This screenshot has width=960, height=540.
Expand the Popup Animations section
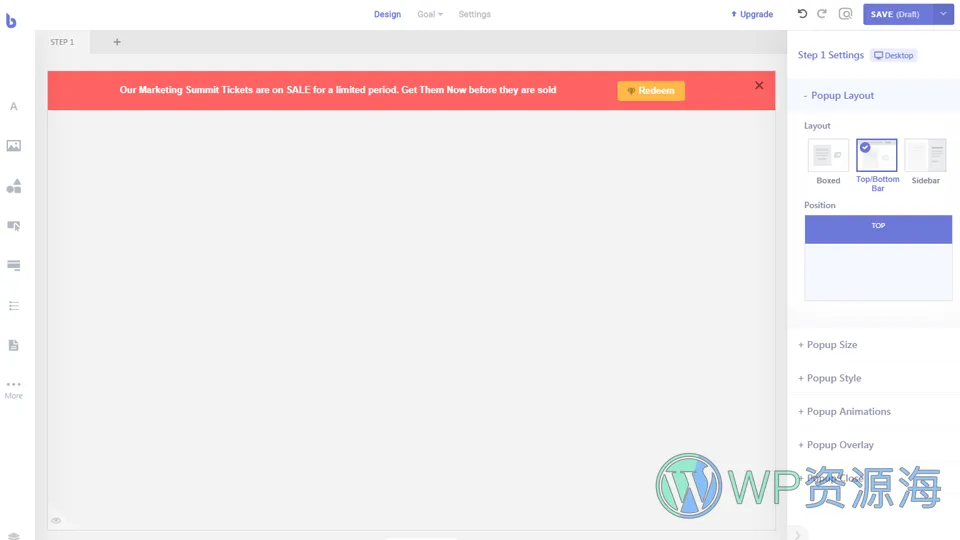coord(844,412)
